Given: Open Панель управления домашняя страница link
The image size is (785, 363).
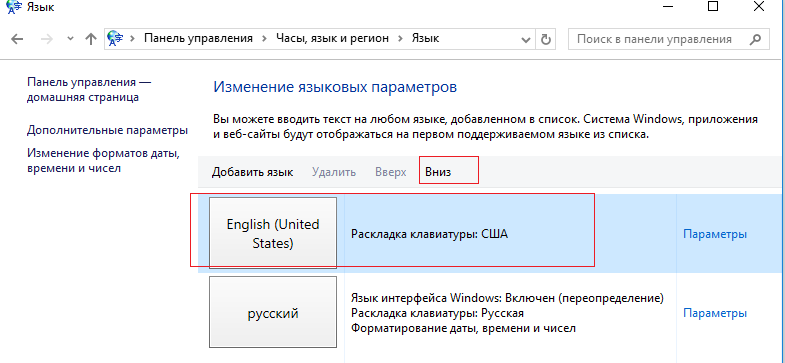Looking at the screenshot, I should pos(89,90).
